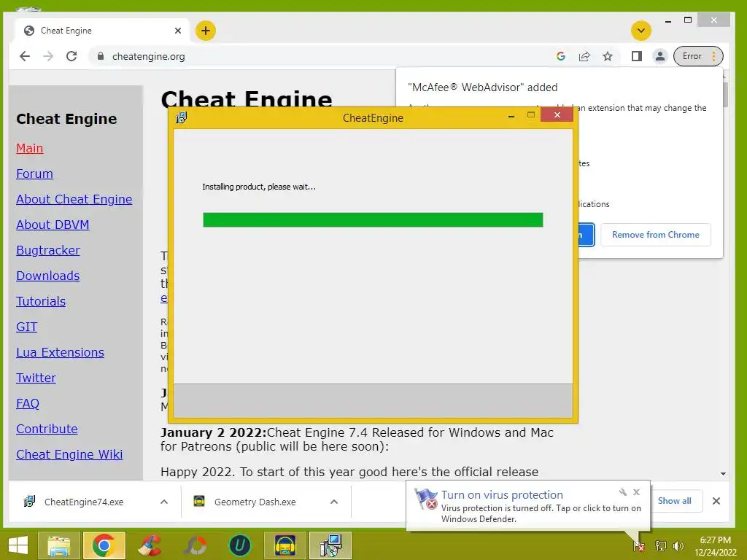Switch to the CheatEngine installer on taskbar
747x560 pixels.
point(330,545)
